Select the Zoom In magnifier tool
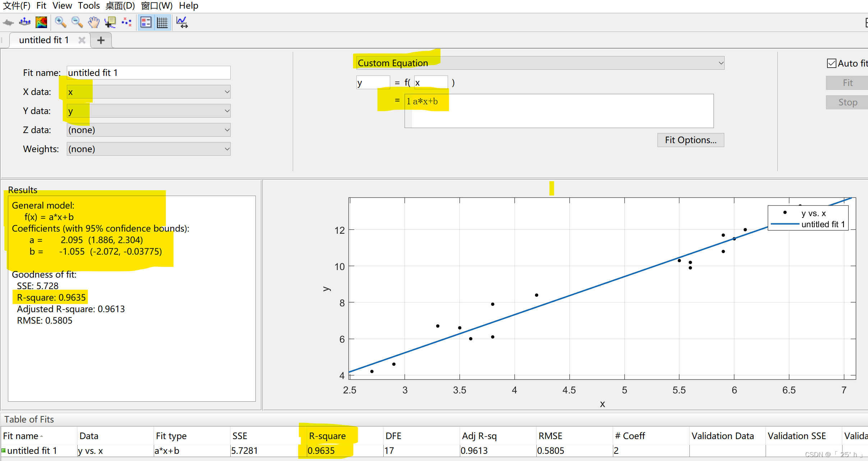The height and width of the screenshot is (461, 868). point(60,22)
